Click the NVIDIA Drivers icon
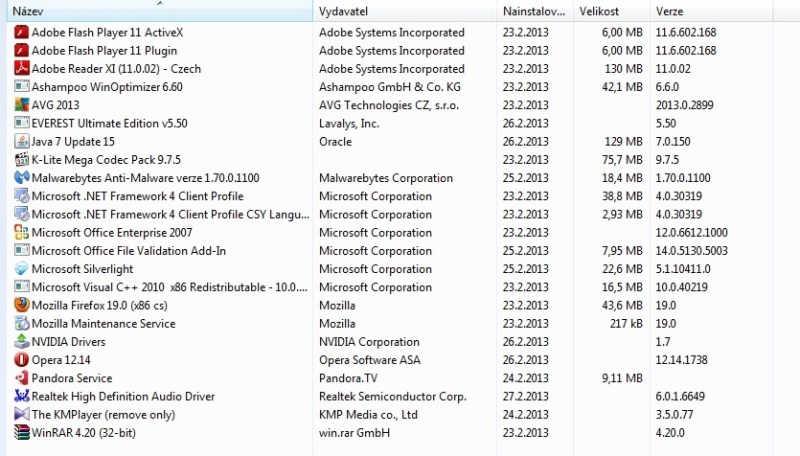The width and height of the screenshot is (800, 456). tap(22, 342)
